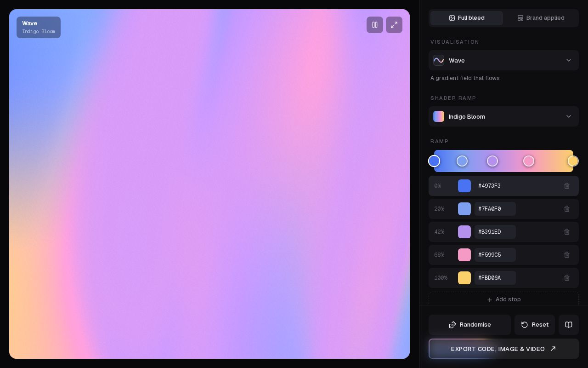Open the #F599C5 color swatch
588x368 pixels.
pos(464,255)
